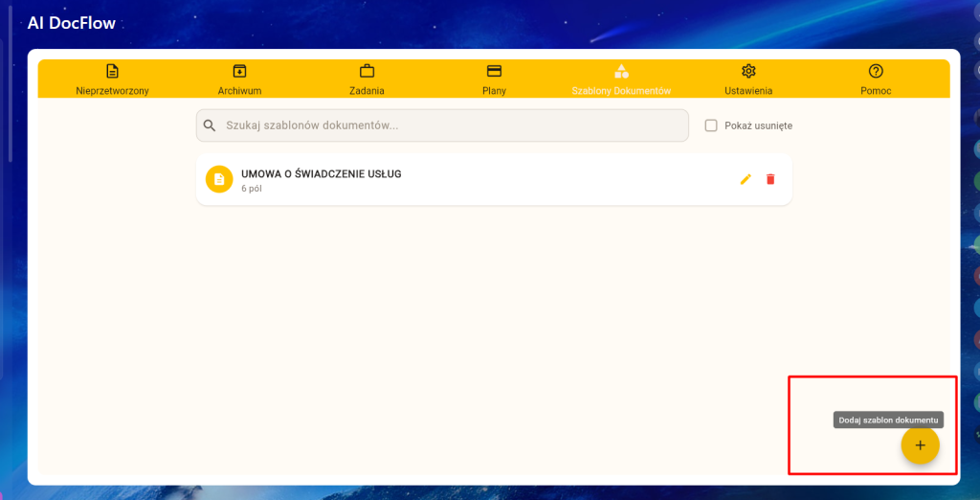Viewport: 980px width, 500px height.
Task: Edit the UMOWA O ŚWIADCZENIE USŁUG template
Action: tap(746, 179)
